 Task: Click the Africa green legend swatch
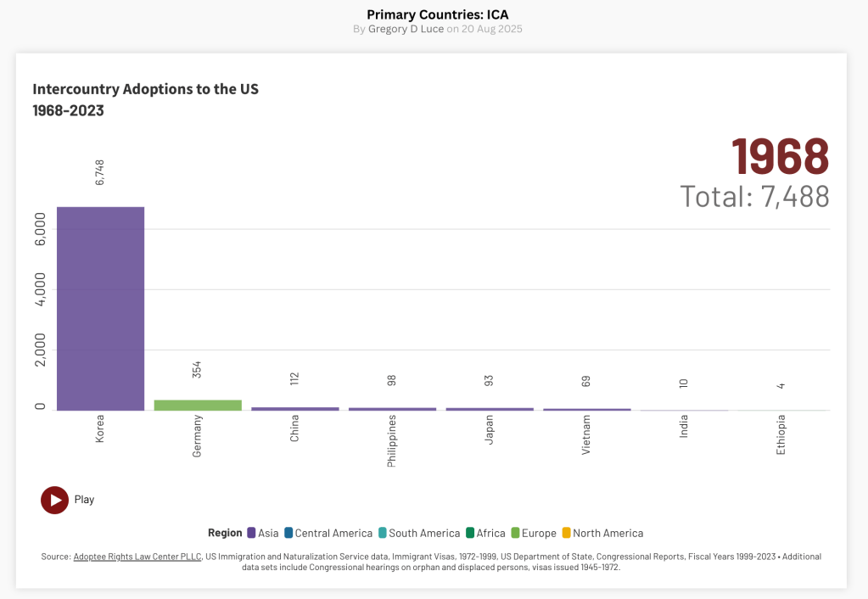[470, 533]
